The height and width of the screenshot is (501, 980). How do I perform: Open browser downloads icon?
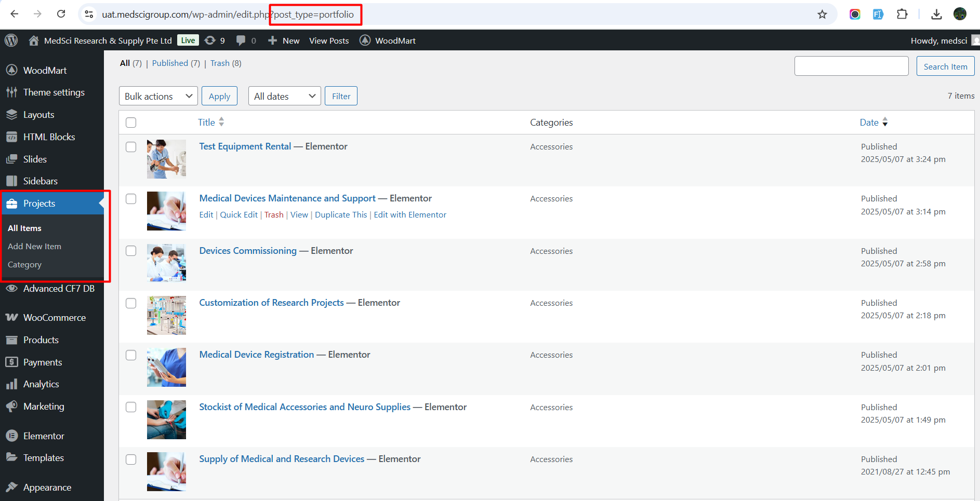pyautogui.click(x=936, y=14)
